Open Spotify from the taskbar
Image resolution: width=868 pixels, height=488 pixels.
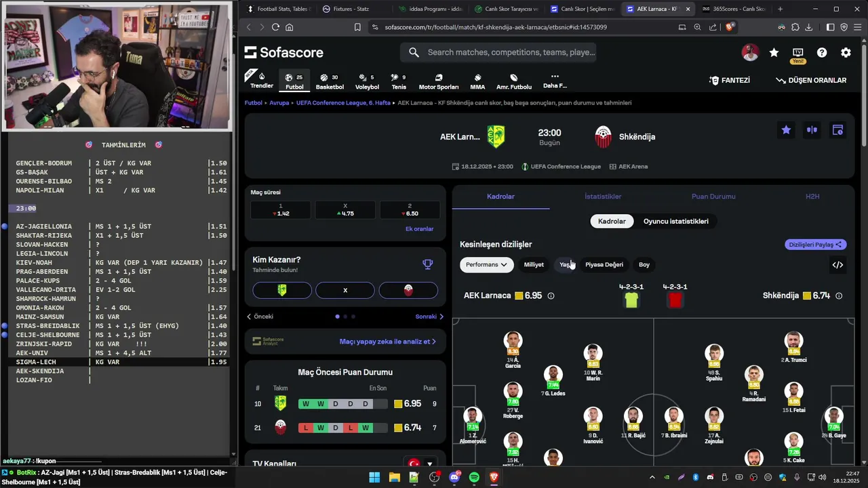(474, 478)
